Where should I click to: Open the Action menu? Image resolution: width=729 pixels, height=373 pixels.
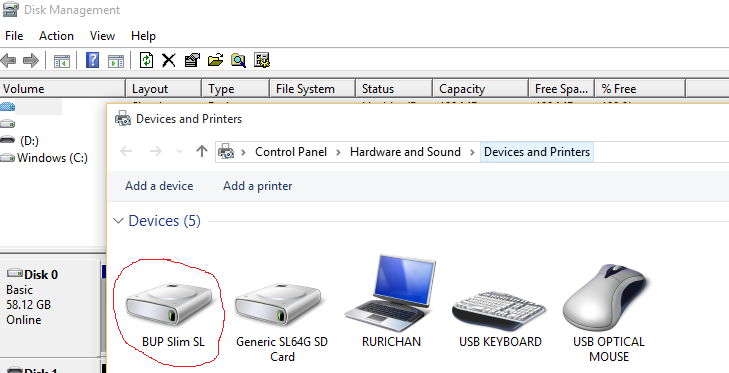pos(56,36)
